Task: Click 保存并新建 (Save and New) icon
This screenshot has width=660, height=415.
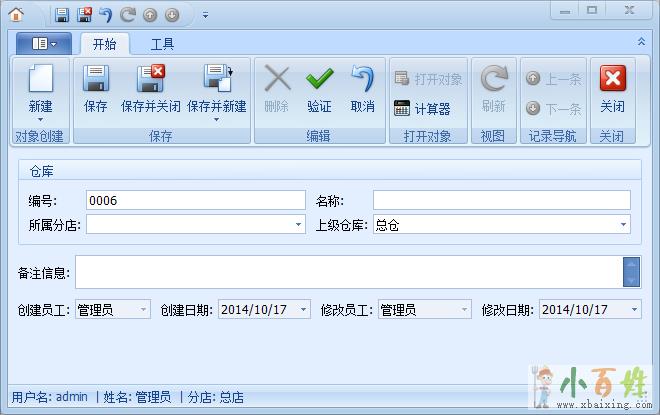Action: click(216, 80)
